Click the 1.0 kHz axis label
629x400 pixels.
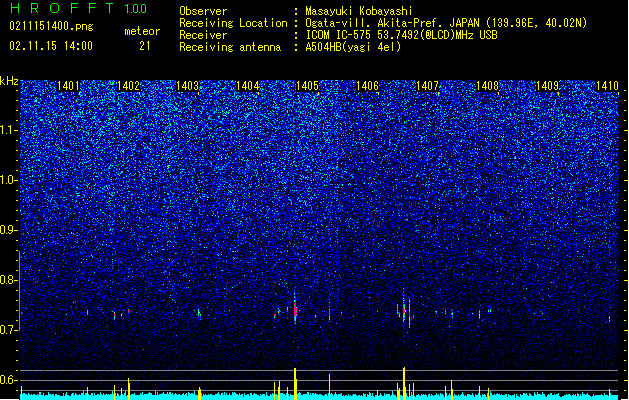tap(9, 181)
